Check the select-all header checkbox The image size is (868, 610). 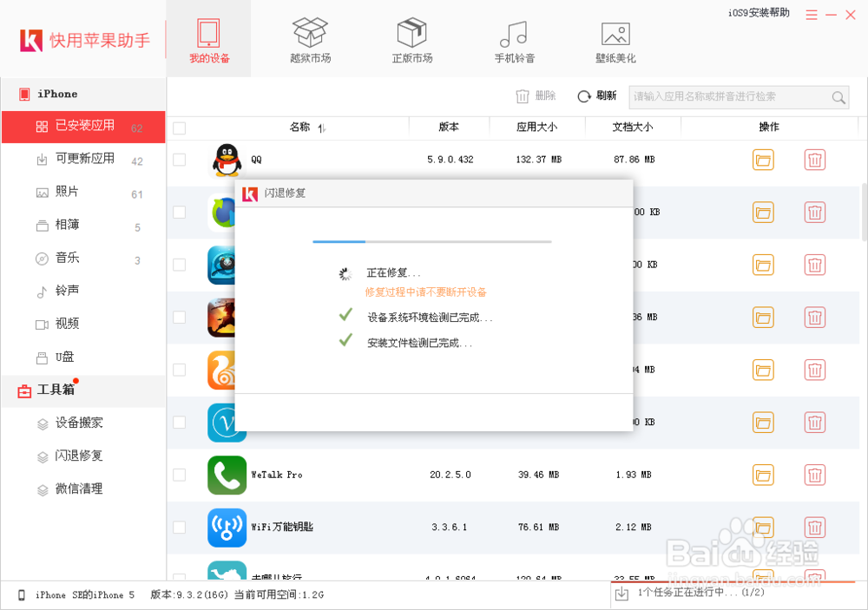[x=179, y=127]
